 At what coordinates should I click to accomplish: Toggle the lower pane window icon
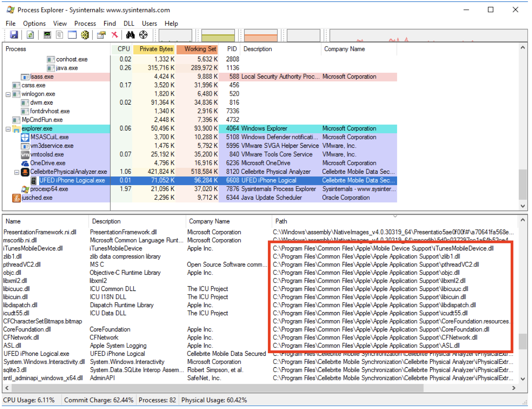pos(72,35)
